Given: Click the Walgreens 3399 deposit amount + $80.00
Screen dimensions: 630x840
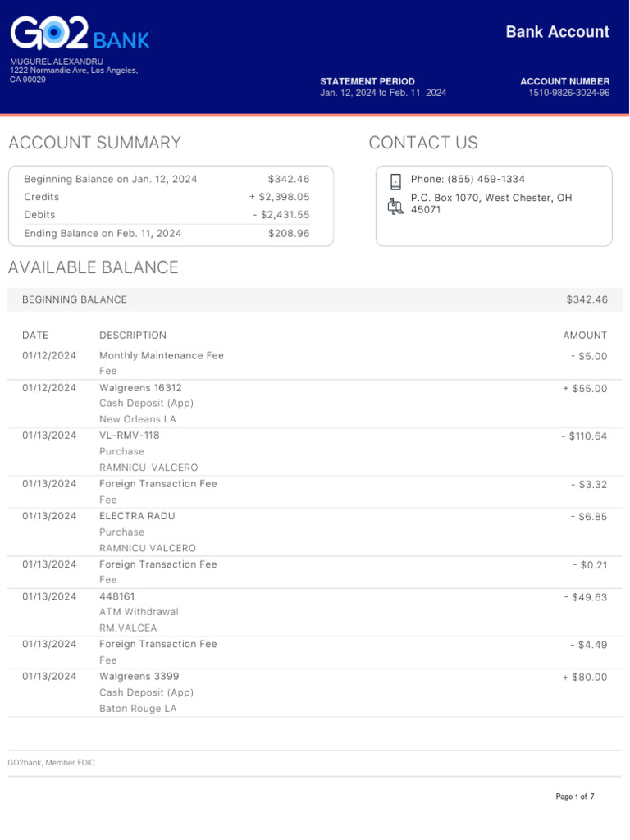Looking at the screenshot, I should tap(585, 677).
